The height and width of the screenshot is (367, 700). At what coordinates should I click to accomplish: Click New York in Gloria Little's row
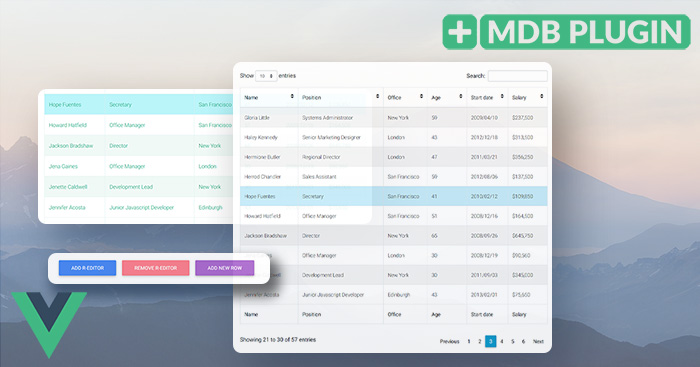pos(398,118)
